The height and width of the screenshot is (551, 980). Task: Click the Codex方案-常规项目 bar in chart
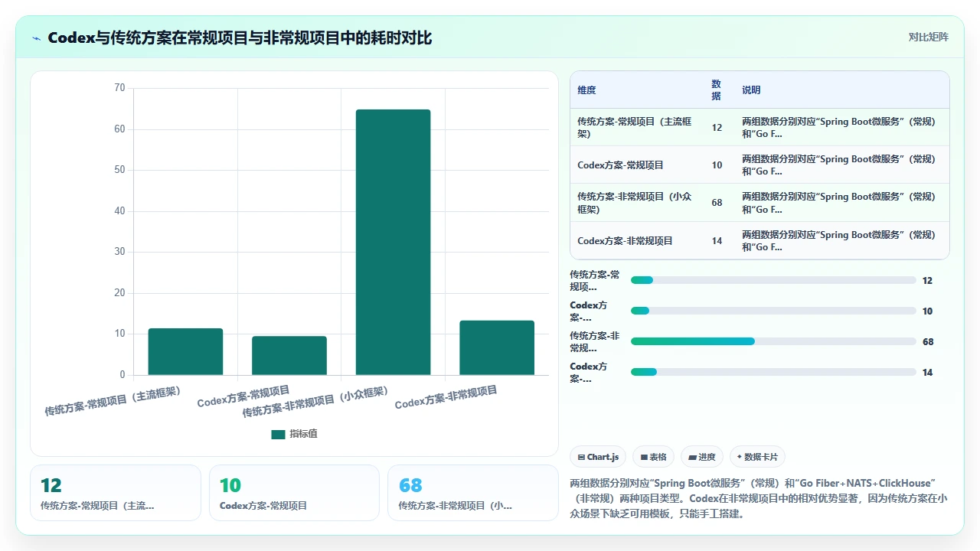[289, 356]
